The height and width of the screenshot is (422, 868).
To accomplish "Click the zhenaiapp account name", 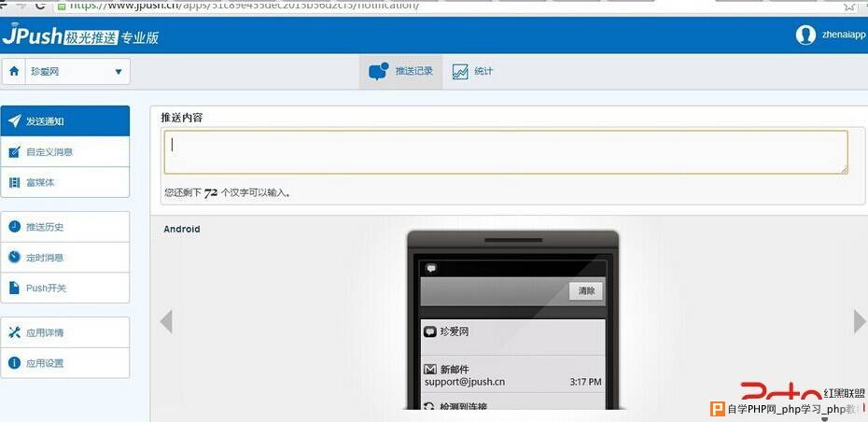I will 843,35.
